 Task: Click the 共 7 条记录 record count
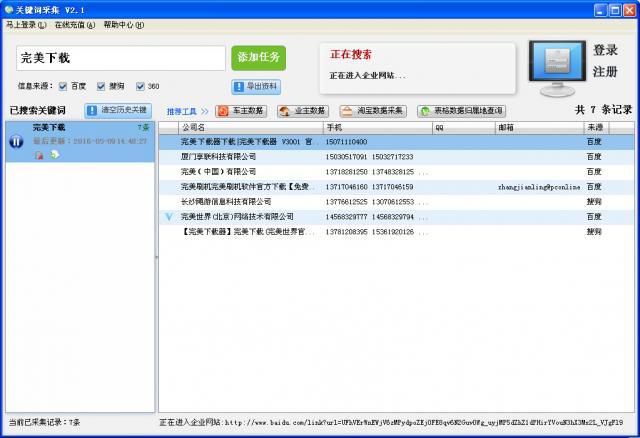coord(603,110)
